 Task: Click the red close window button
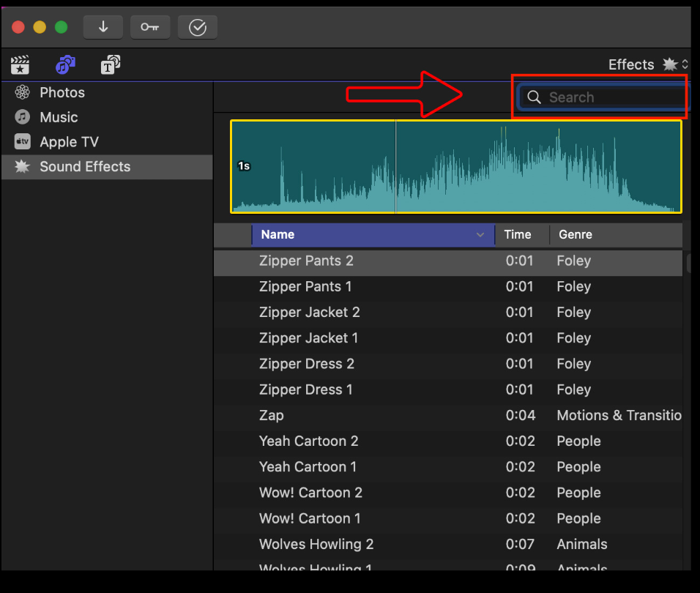click(18, 27)
